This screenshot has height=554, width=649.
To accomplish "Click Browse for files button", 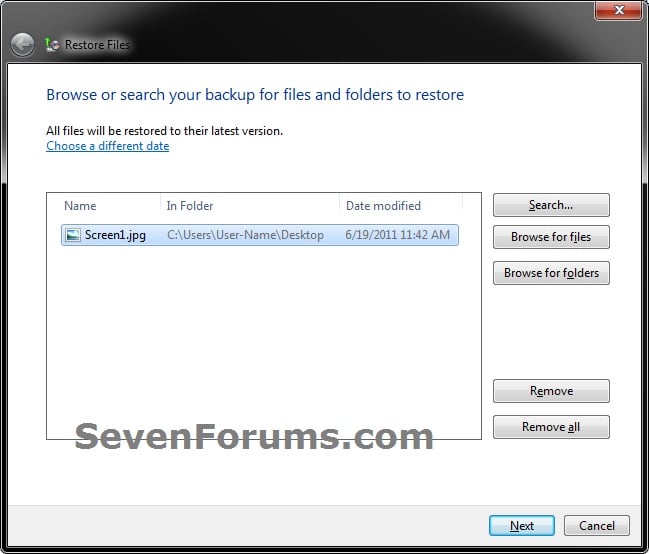I will click(551, 237).
